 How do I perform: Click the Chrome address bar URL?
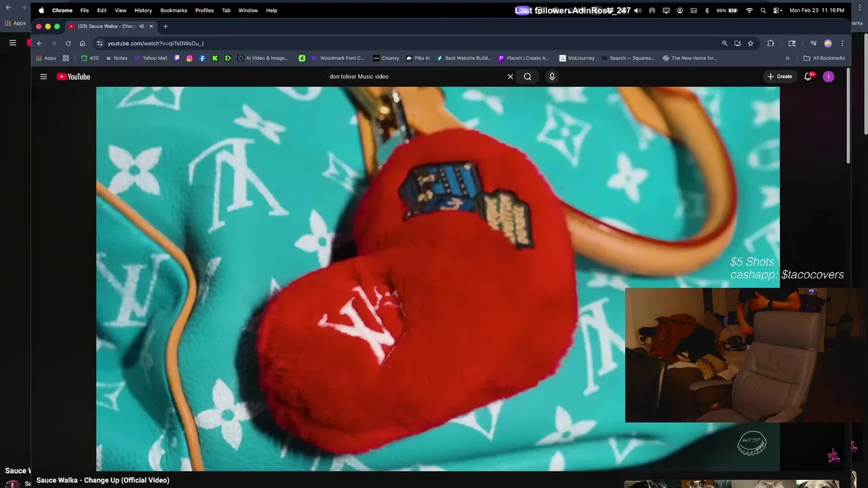(155, 43)
